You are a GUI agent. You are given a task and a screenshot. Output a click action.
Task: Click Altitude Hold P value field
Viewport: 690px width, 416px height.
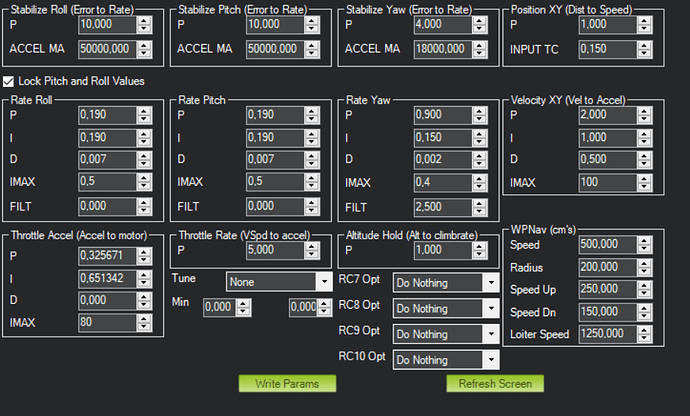pyautogui.click(x=443, y=250)
